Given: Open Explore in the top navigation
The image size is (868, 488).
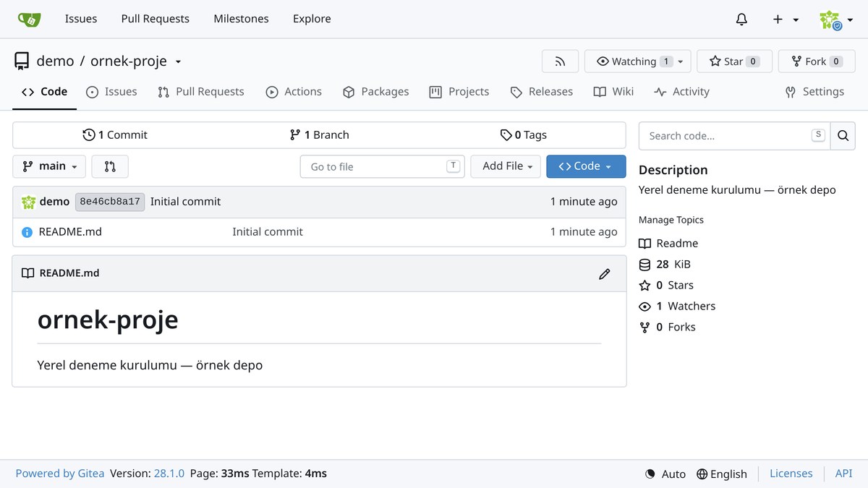Looking at the screenshot, I should click(312, 20).
